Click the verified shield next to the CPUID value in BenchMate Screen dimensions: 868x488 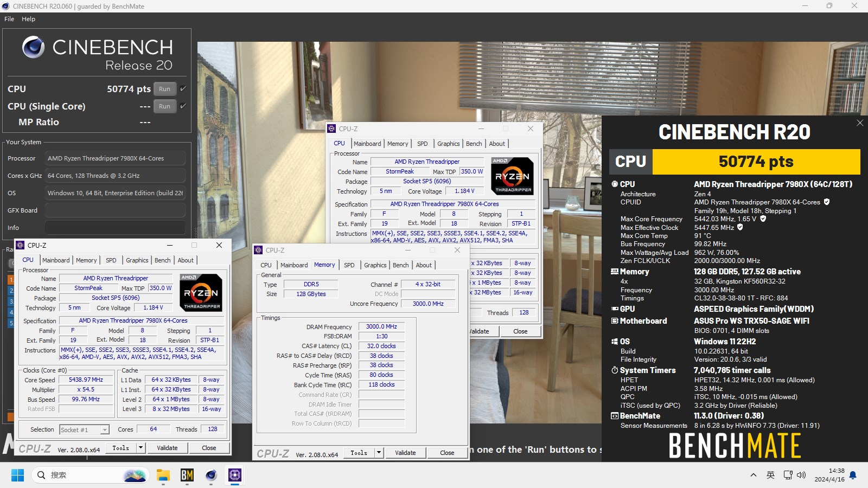[x=827, y=202]
